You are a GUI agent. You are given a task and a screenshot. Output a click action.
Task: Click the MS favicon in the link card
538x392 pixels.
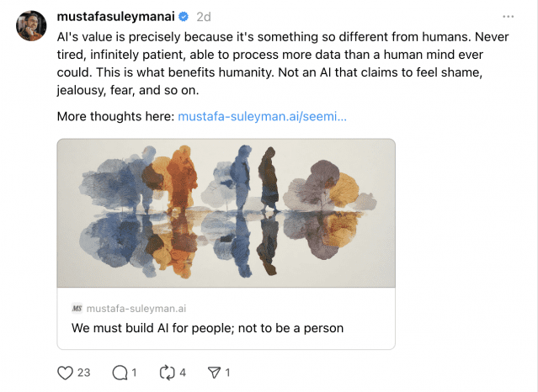77,309
